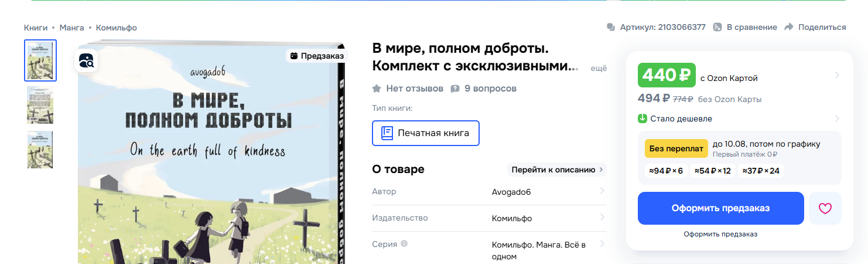Screen dimensions: 868x264
Task: Click the Без переплат yellow badge
Action: click(x=676, y=149)
